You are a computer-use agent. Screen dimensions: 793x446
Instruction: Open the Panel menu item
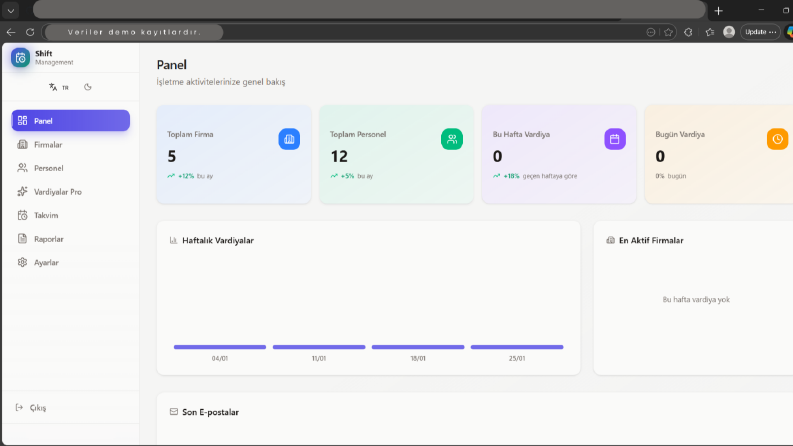(x=70, y=121)
